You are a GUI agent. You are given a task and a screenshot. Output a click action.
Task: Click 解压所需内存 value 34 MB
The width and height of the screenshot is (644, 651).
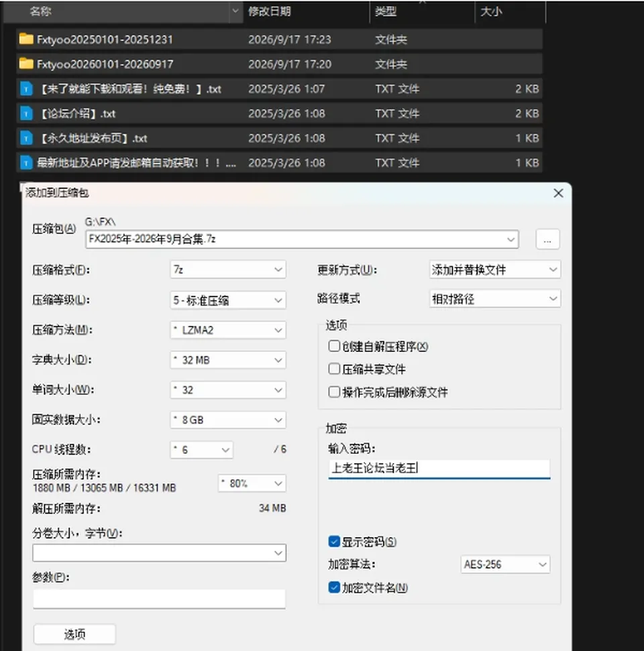[x=272, y=508]
